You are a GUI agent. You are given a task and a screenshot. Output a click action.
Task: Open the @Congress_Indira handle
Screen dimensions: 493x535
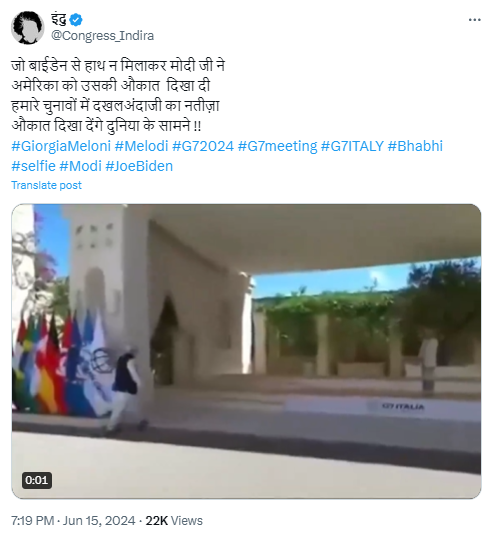point(102,35)
